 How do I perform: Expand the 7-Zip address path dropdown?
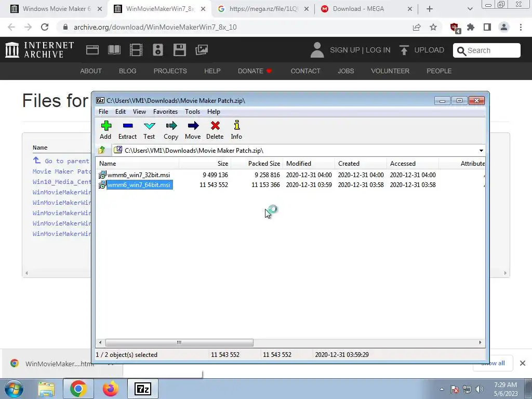pyautogui.click(x=481, y=150)
